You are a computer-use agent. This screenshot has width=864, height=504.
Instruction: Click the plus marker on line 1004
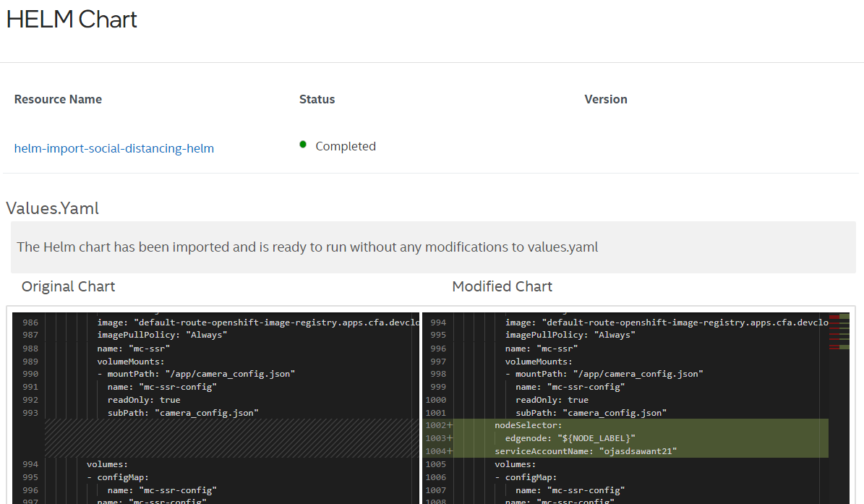click(x=450, y=452)
